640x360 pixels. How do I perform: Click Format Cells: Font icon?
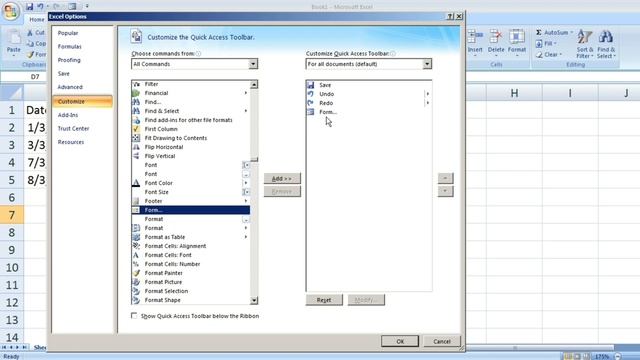pos(136,255)
